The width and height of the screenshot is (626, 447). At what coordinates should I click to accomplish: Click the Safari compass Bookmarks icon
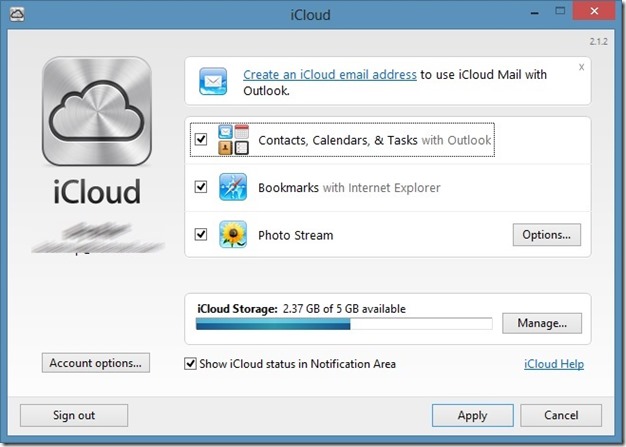233,187
